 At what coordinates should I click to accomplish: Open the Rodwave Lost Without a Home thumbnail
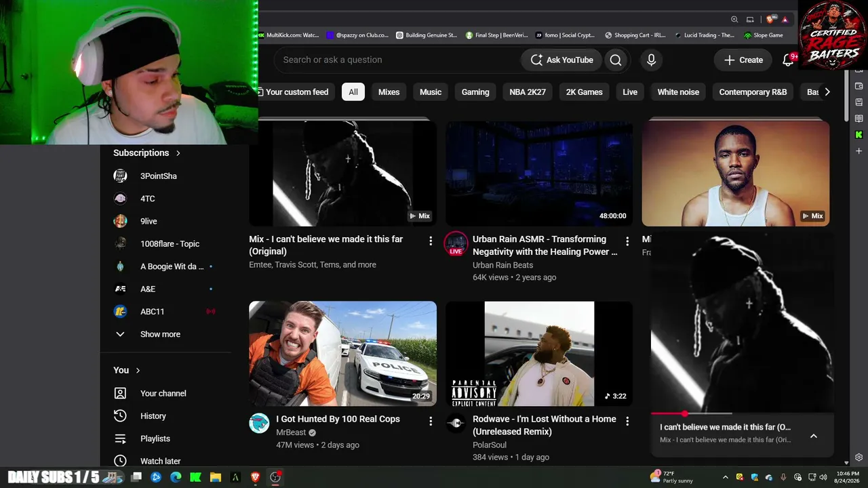(x=539, y=354)
